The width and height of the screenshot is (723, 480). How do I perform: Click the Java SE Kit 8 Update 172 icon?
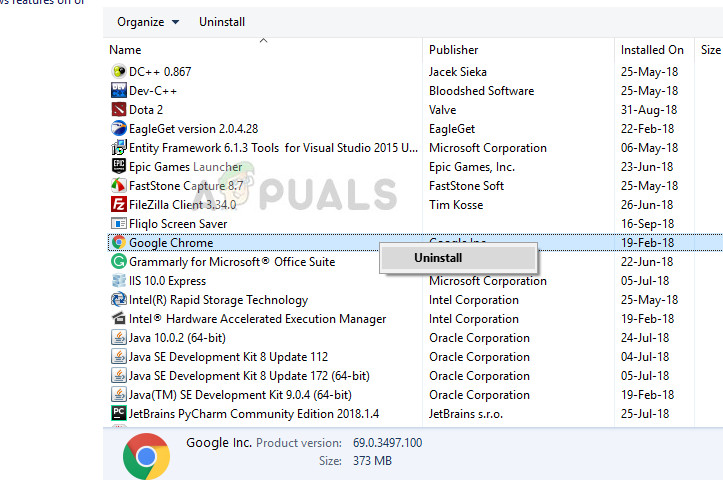pyautogui.click(x=119, y=376)
